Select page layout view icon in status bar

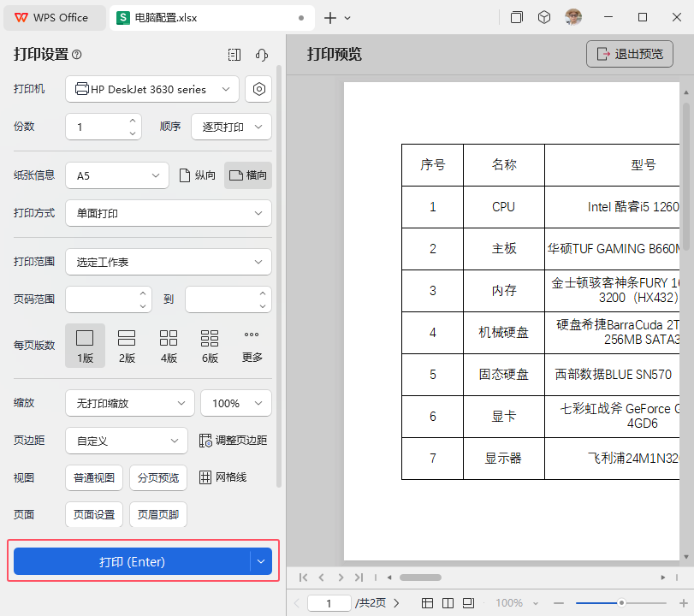pos(468,602)
